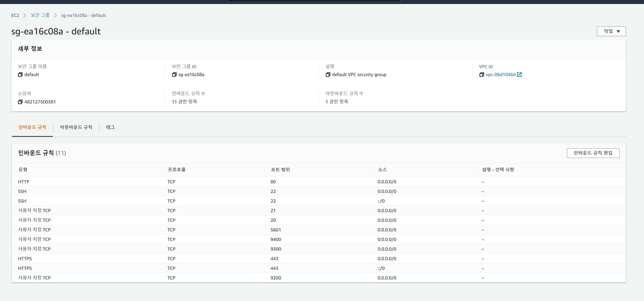Click the 유형 column header
Screen dimensions: 644x301
pyautogui.click(x=23, y=169)
